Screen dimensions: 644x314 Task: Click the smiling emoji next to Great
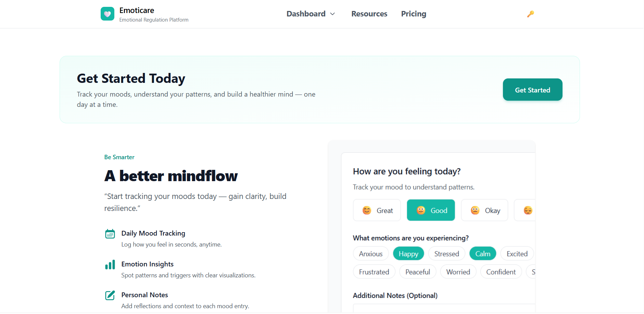pyautogui.click(x=366, y=210)
